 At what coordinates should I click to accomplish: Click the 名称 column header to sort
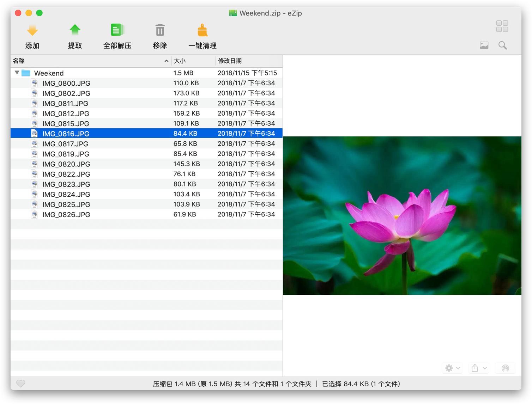click(19, 61)
